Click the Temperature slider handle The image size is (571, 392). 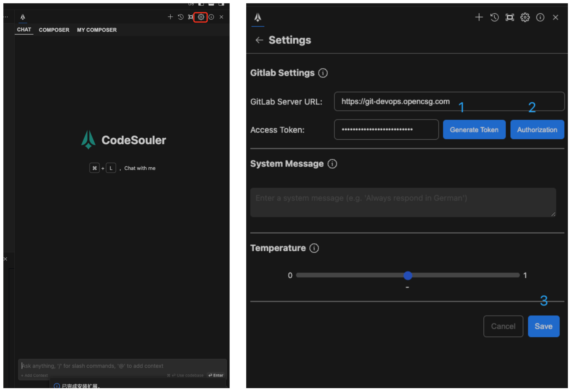[408, 276]
